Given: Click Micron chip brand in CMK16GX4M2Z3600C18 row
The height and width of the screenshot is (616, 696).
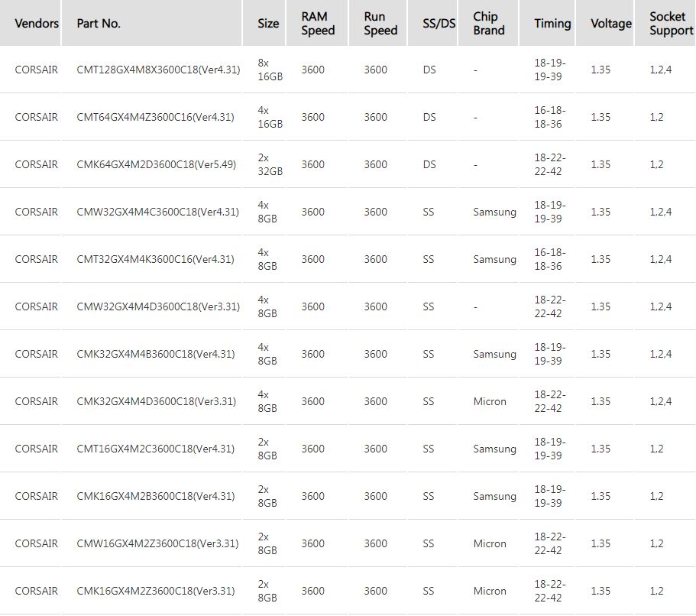Looking at the screenshot, I should [x=490, y=591].
